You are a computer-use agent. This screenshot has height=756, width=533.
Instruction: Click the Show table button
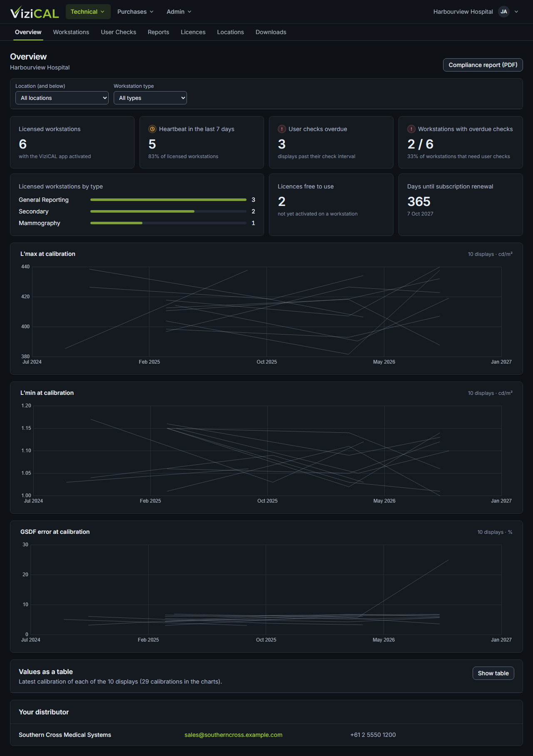493,673
